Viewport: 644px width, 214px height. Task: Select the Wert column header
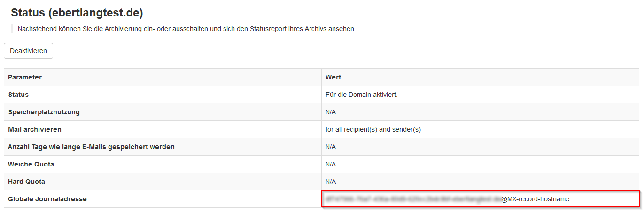[x=333, y=77]
